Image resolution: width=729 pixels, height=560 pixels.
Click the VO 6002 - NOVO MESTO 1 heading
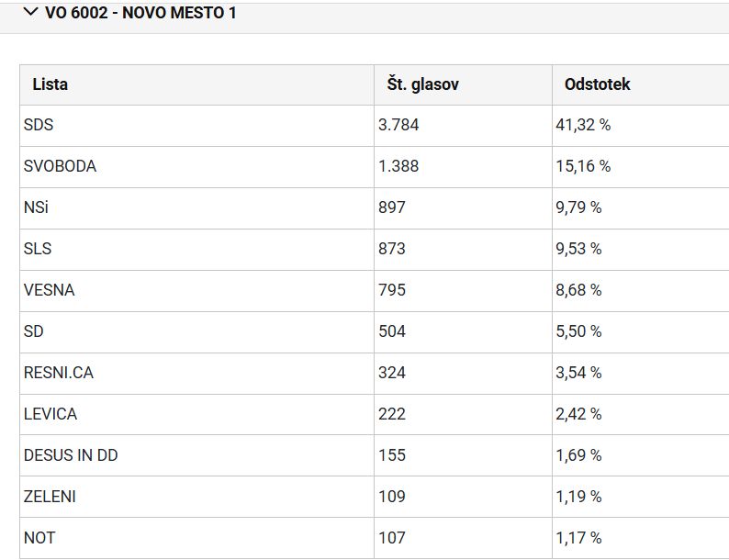tap(140, 13)
